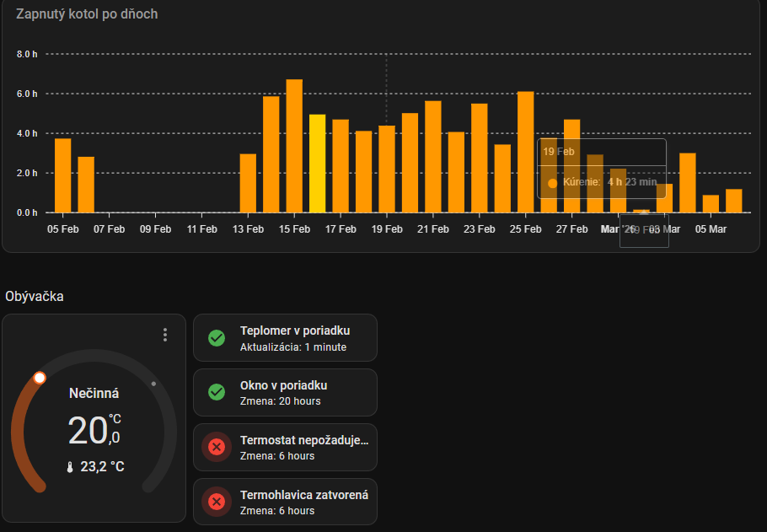Select the highlighted yellow bar for 16 Feb
The width and height of the screenshot is (767, 532).
coord(317,164)
